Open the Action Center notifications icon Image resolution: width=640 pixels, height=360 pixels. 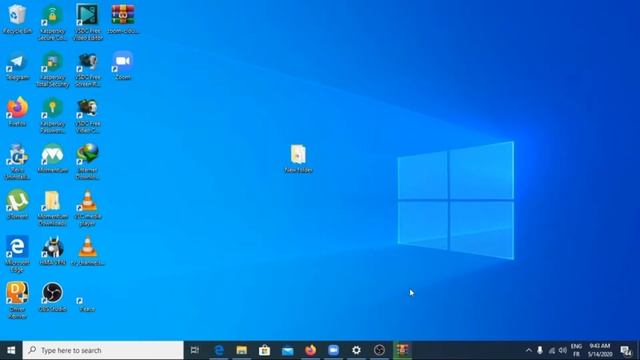626,350
